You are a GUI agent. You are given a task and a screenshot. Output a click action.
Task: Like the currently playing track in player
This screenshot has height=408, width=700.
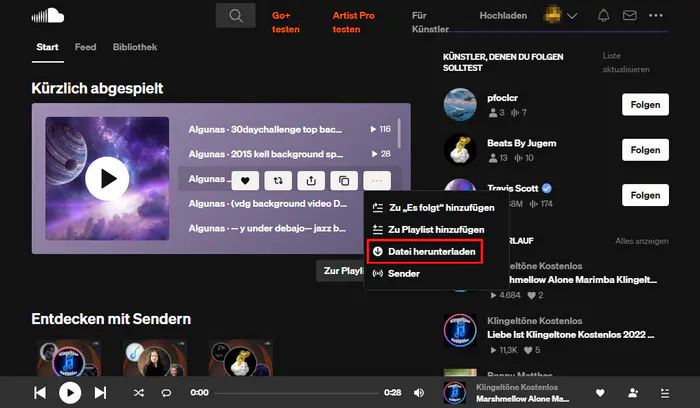(x=600, y=393)
